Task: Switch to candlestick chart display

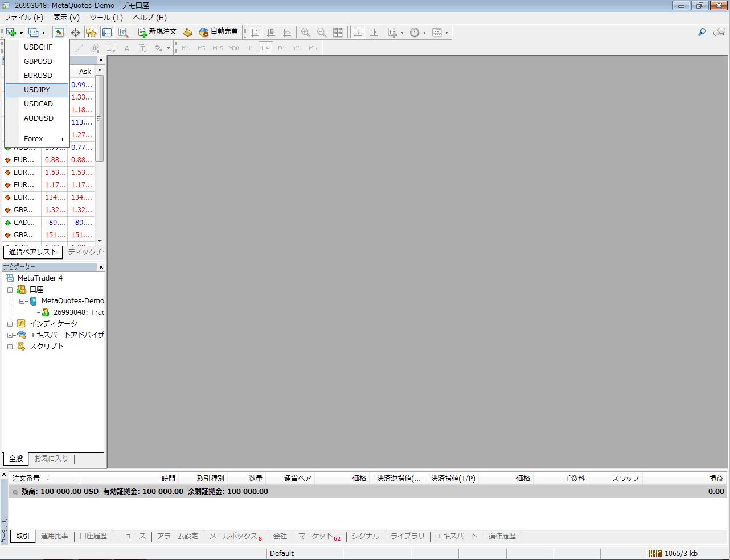Action: (271, 32)
